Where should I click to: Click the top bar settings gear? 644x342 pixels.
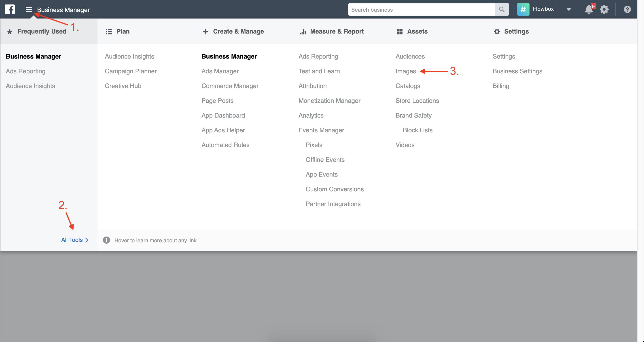604,9
